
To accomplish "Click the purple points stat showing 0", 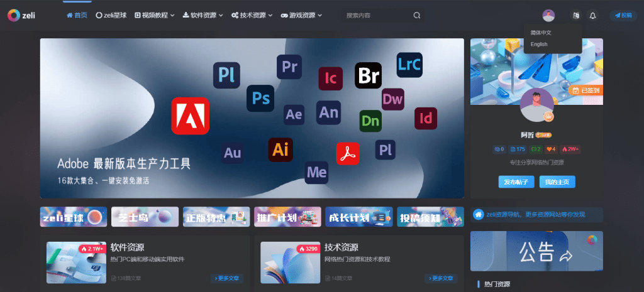I will coord(499,149).
